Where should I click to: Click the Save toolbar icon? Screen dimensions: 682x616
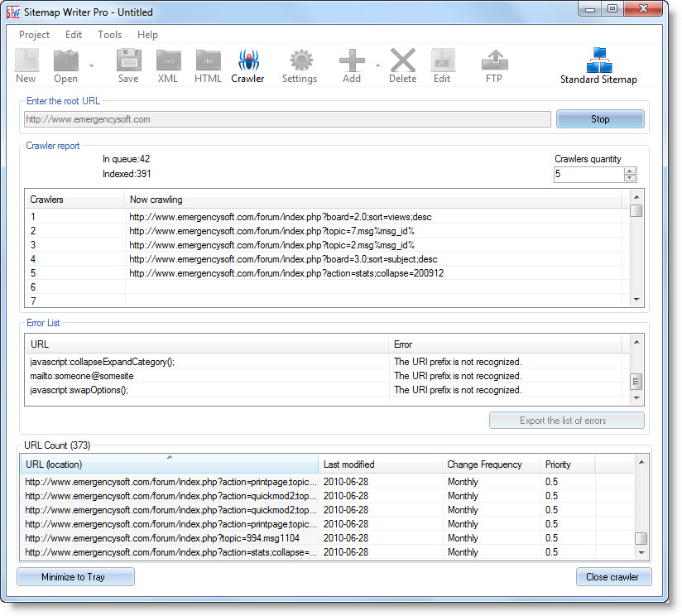tap(129, 60)
